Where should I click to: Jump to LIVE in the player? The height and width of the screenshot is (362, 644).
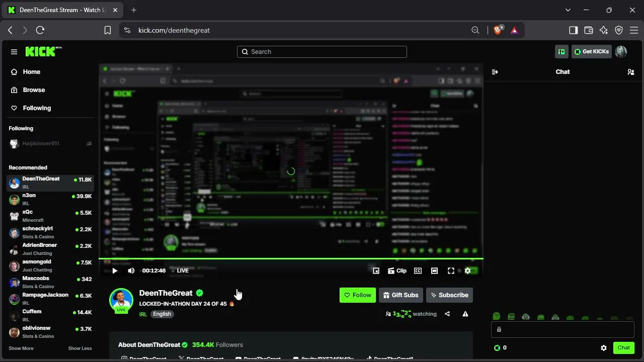tap(180, 270)
